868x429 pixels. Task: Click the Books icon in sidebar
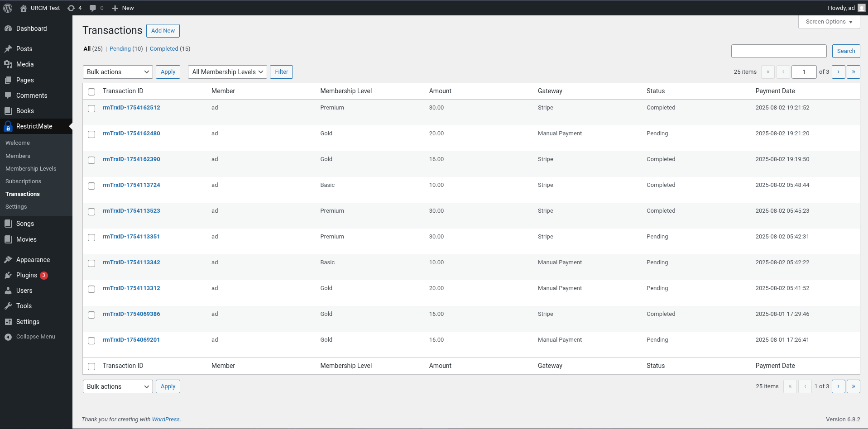8,111
